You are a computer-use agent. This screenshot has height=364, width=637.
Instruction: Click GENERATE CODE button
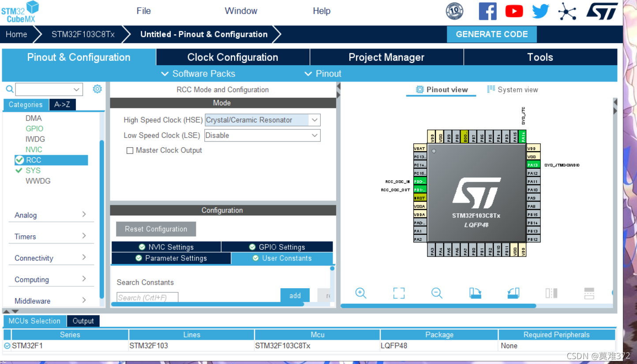492,34
